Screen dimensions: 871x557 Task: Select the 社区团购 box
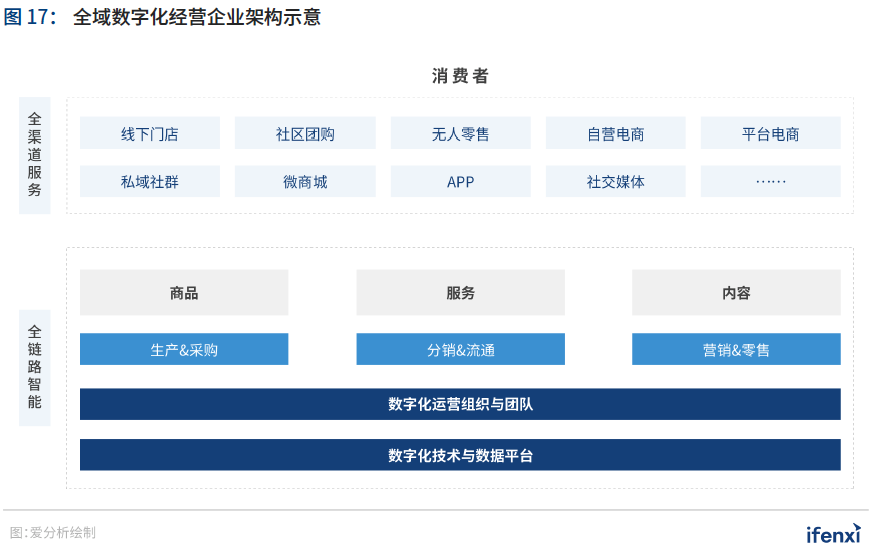305,134
